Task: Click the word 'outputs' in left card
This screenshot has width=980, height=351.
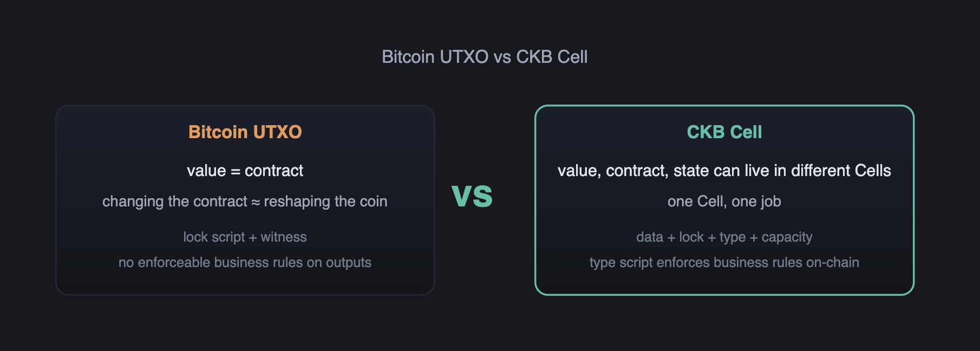Action: coord(349,263)
